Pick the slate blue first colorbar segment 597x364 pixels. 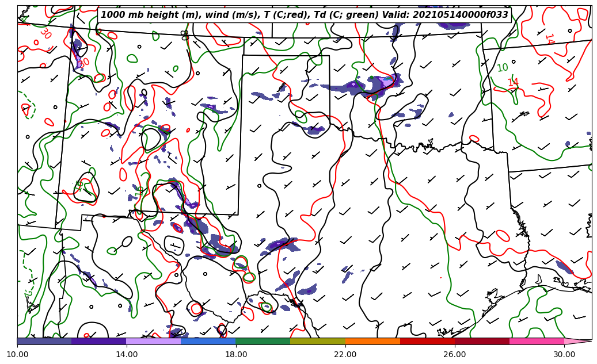44,341
